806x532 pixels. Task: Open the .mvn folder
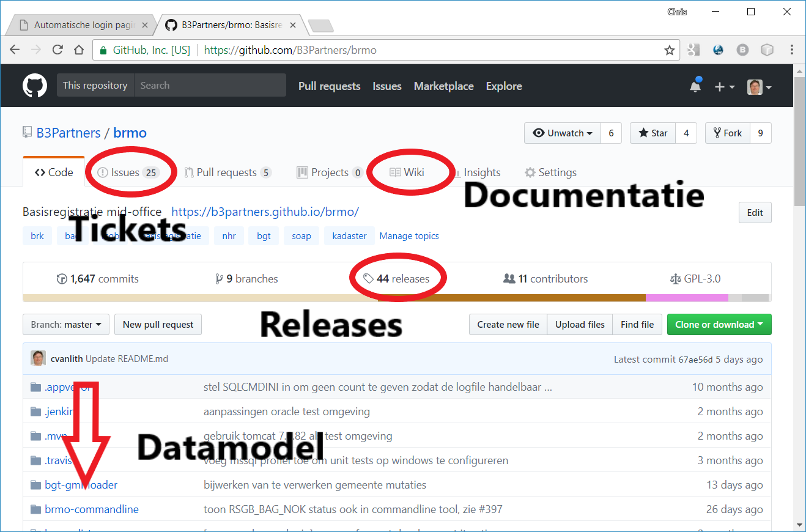(56, 436)
